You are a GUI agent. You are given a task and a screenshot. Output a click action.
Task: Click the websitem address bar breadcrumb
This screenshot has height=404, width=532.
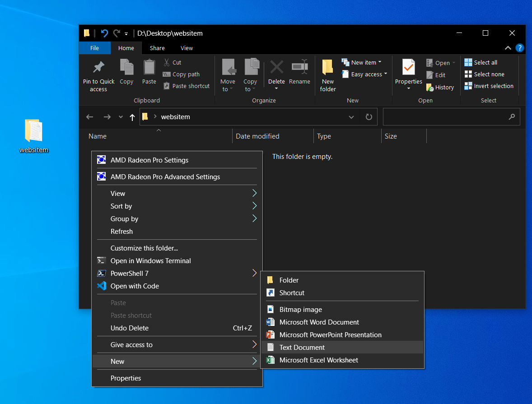pyautogui.click(x=175, y=117)
